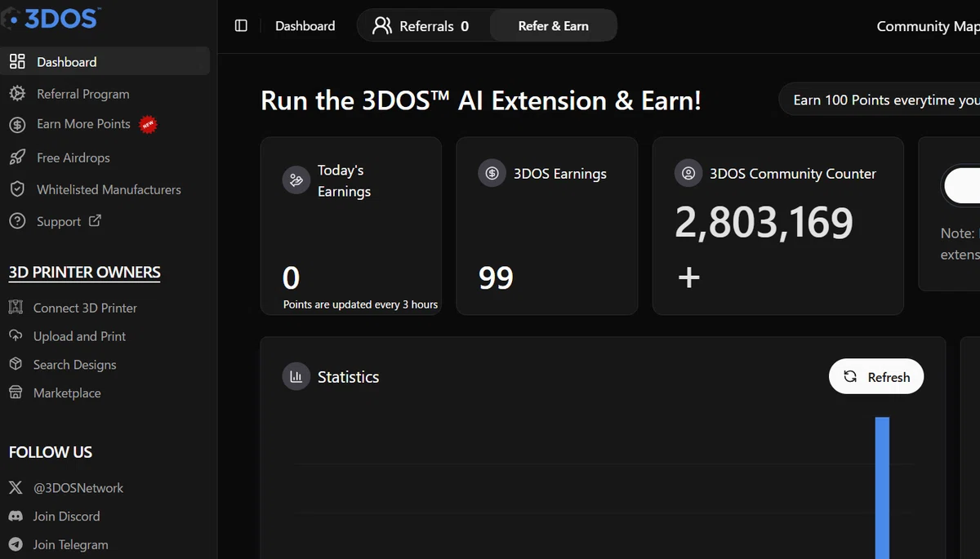
Task: Click the Whitelisted Manufacturers shield icon
Action: (x=16, y=189)
